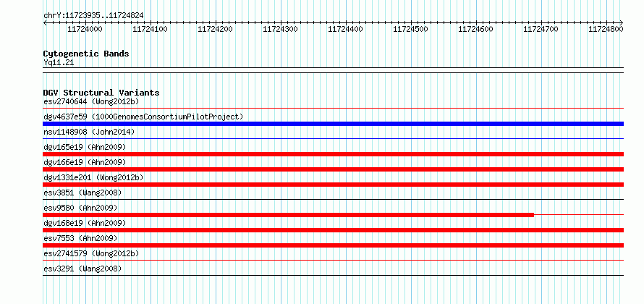Click the shortened red bar of esv9580

[288, 215]
